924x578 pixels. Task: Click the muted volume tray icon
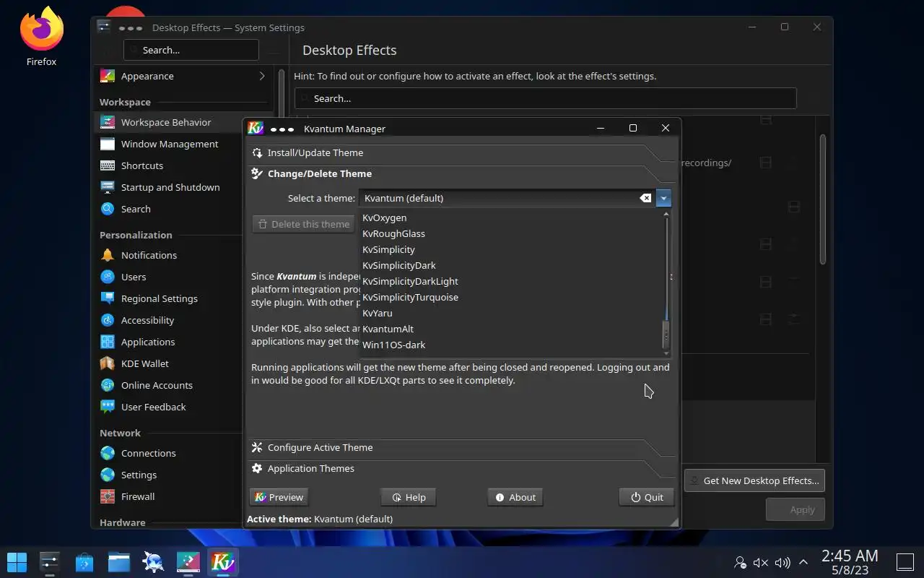tap(761, 562)
